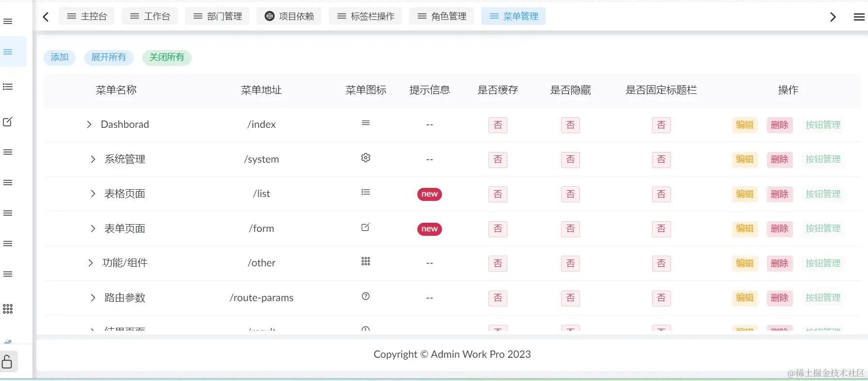Open 按钮管理 for 路由参数 row
Screen dimensions: 868x381
click(x=823, y=298)
